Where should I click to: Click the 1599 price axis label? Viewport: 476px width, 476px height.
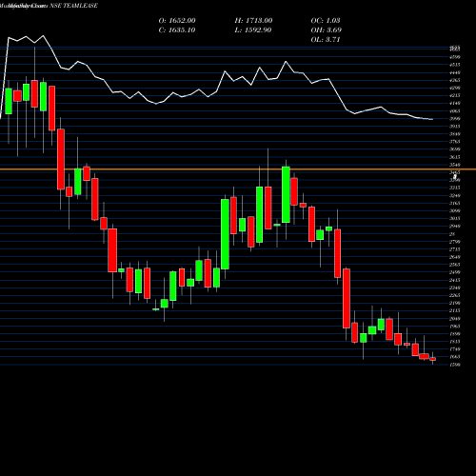click(455, 365)
